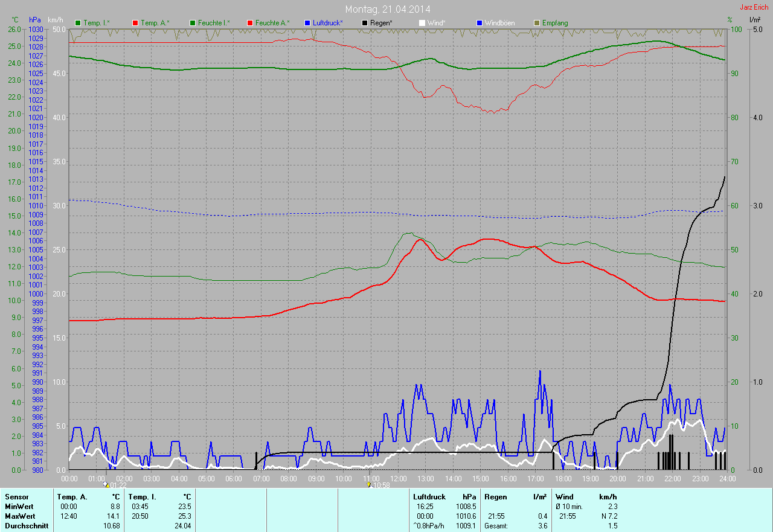Click the Regen column header in the table

[x=495, y=497]
